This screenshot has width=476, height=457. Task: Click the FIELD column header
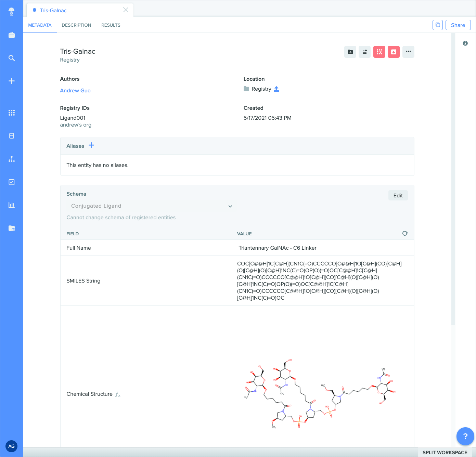pos(73,234)
